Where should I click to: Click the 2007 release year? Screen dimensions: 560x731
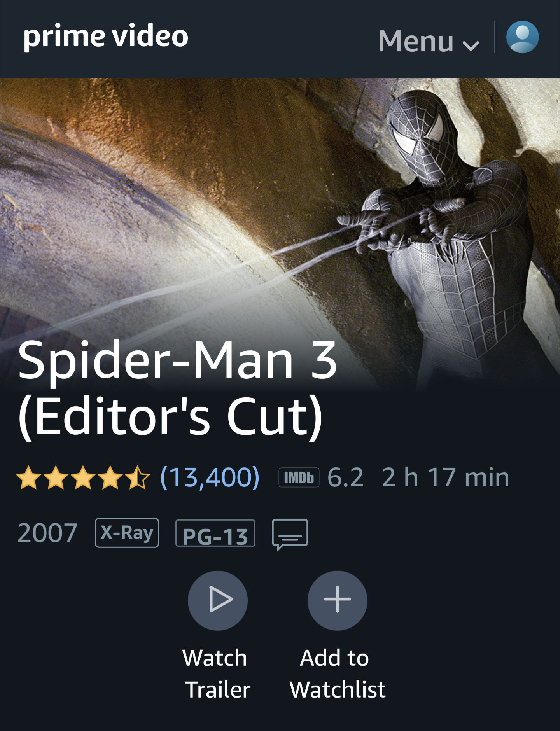(x=47, y=533)
